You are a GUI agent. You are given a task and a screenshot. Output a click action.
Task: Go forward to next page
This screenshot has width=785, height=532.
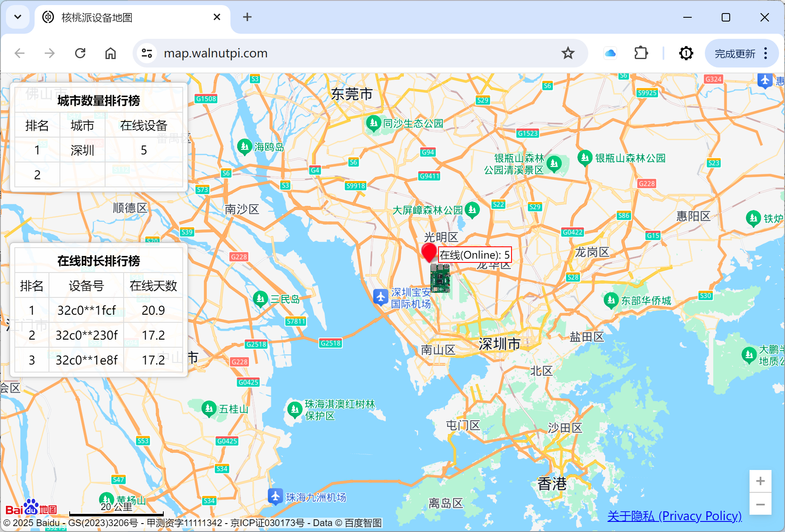(50, 53)
